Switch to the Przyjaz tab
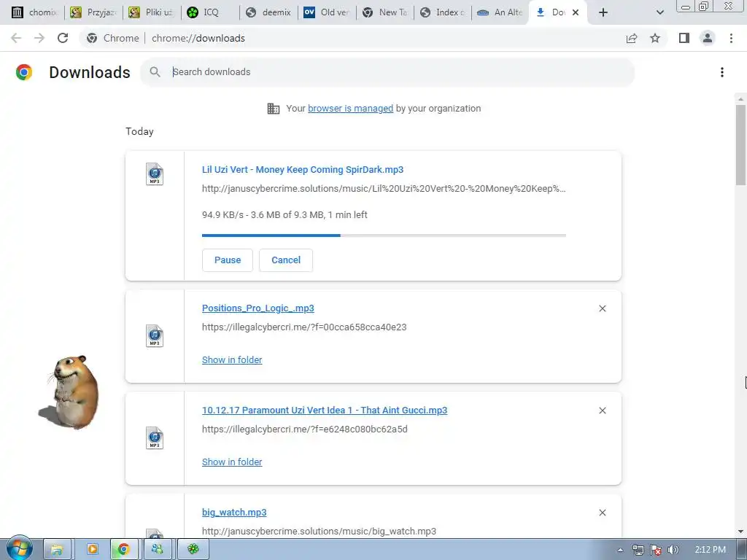This screenshot has width=747, height=560. coord(94,12)
